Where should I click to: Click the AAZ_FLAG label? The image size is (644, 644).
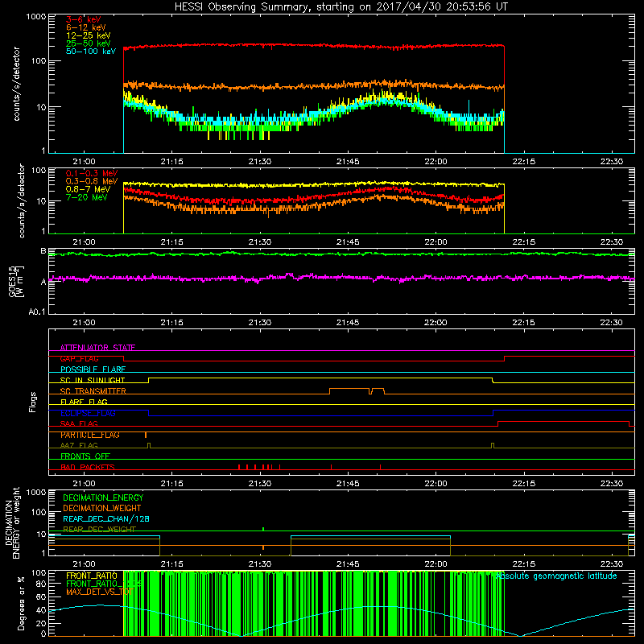click(x=79, y=445)
